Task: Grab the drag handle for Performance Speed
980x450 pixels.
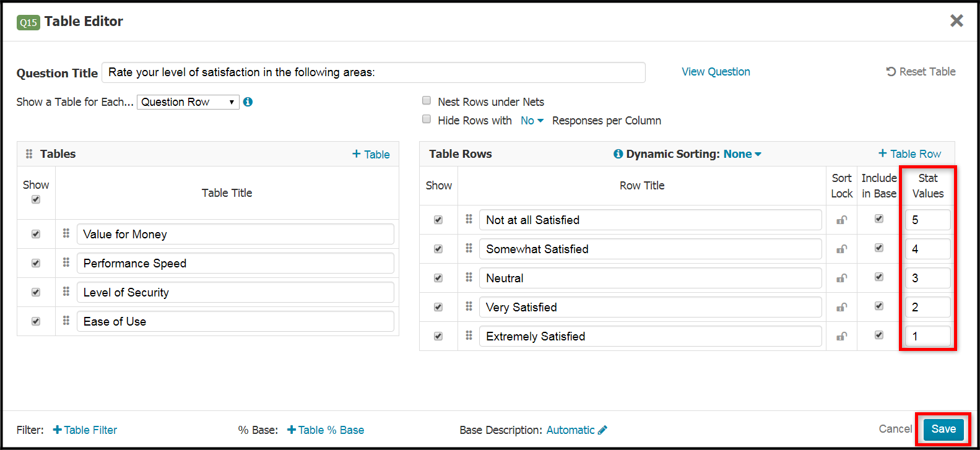Action: point(66,262)
